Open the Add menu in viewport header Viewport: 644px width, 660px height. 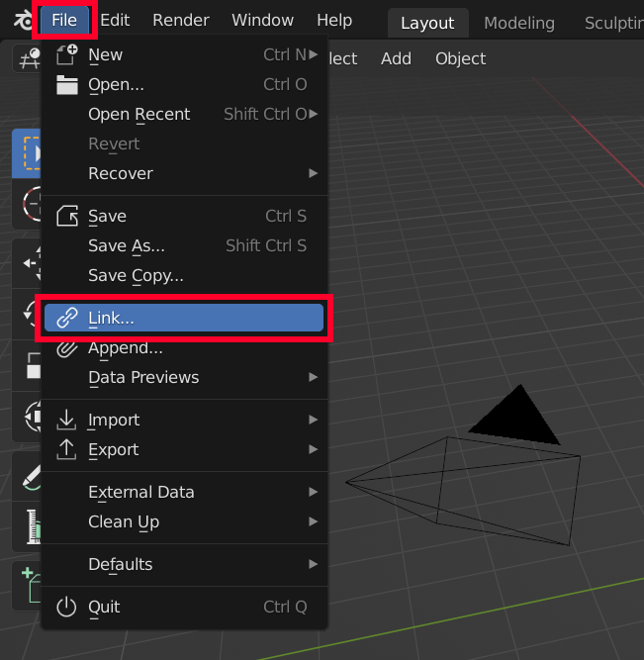click(x=396, y=59)
